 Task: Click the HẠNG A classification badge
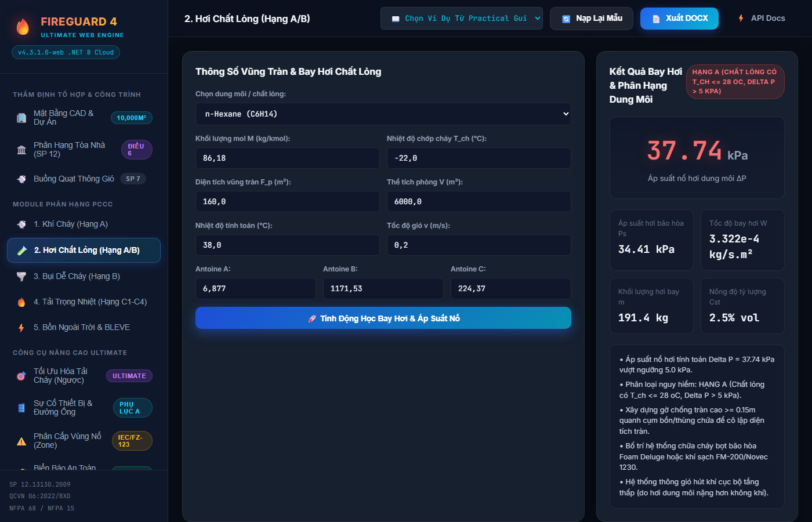735,82
